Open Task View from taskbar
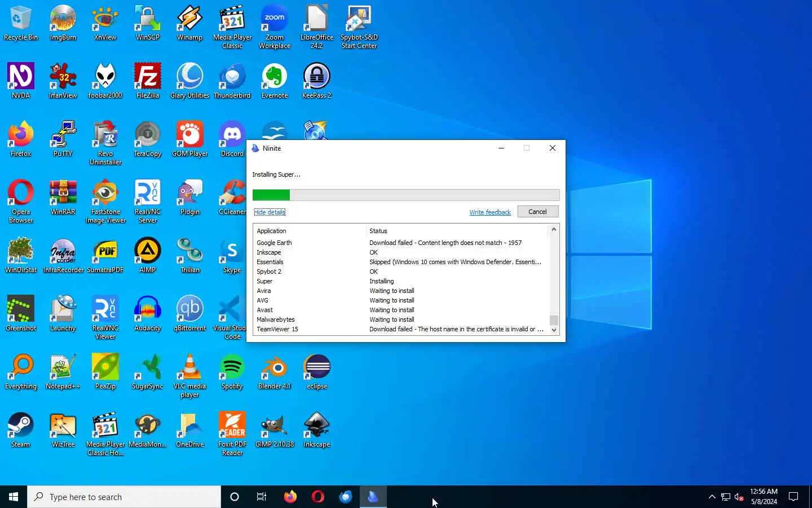This screenshot has width=812, height=508. tap(262, 497)
